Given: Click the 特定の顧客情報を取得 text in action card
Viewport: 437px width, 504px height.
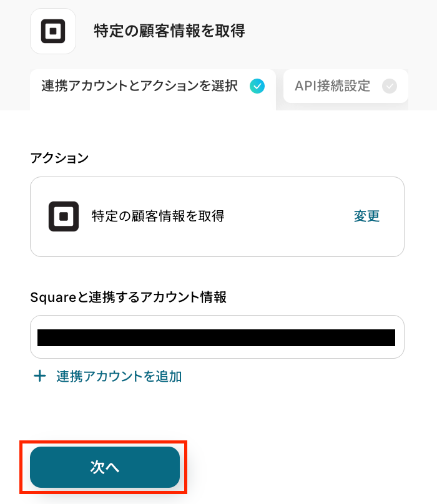Looking at the screenshot, I should click(x=158, y=216).
